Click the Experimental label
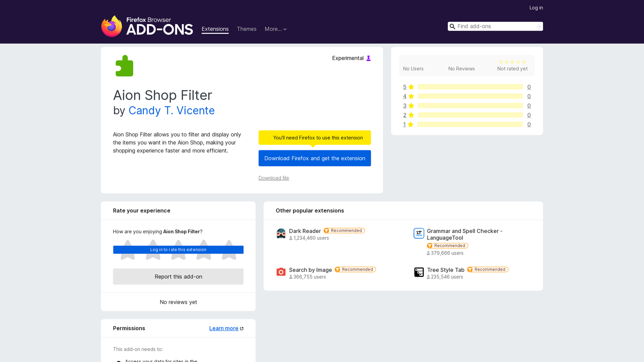The height and width of the screenshot is (362, 644). 348,58
